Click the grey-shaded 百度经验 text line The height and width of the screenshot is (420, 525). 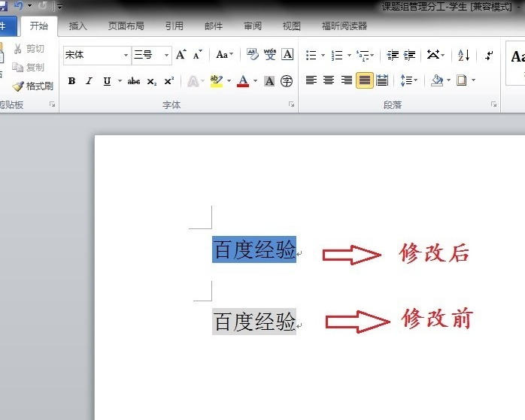coord(254,322)
